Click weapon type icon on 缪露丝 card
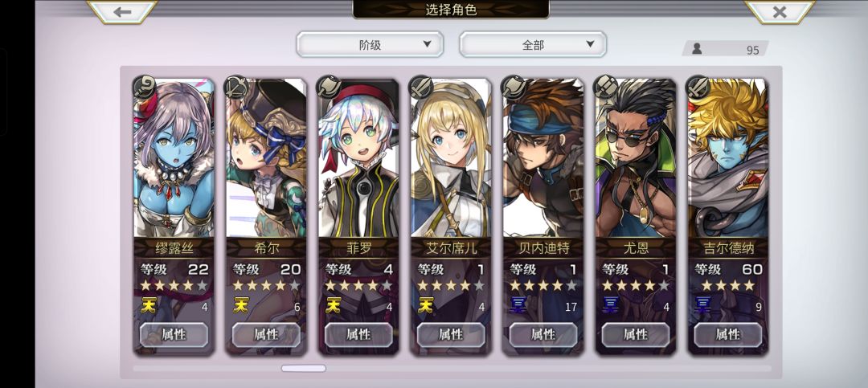Screen dimensions: 868x388 (x=145, y=87)
